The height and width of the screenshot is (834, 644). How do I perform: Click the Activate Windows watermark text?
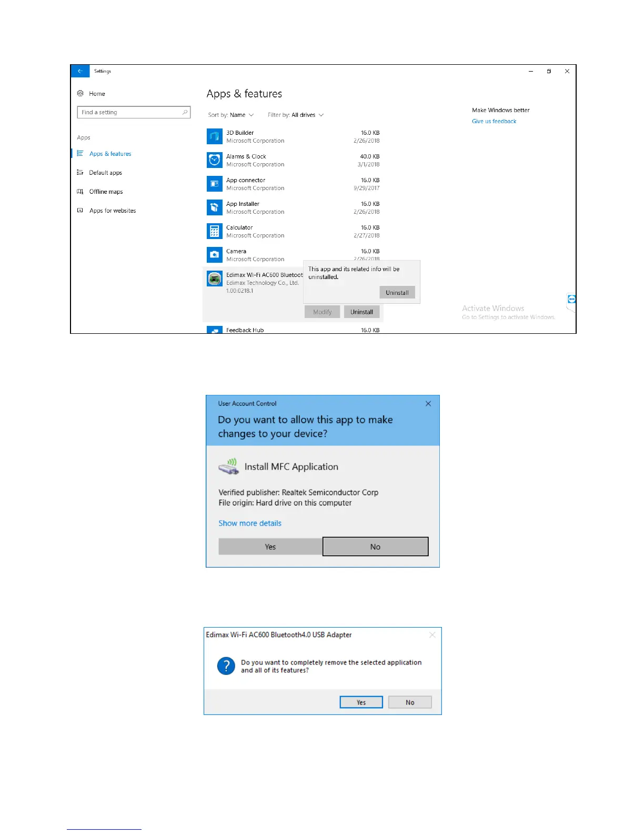tap(493, 308)
